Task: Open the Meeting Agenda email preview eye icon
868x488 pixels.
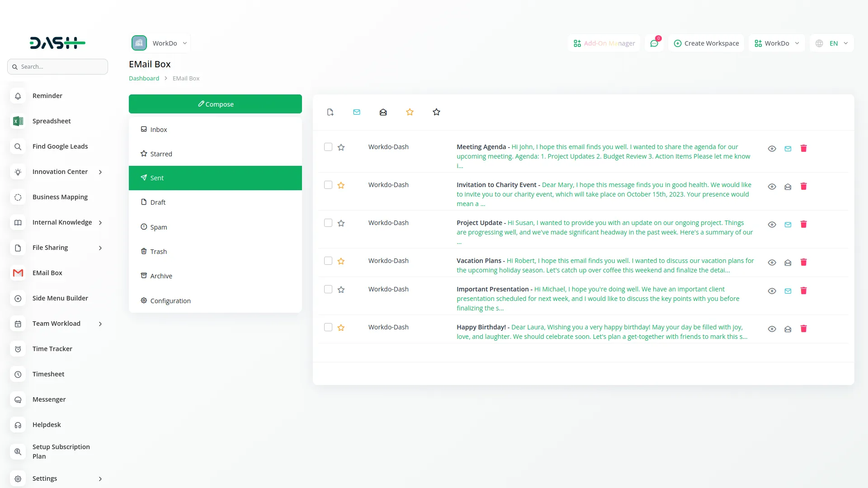Action: click(772, 148)
